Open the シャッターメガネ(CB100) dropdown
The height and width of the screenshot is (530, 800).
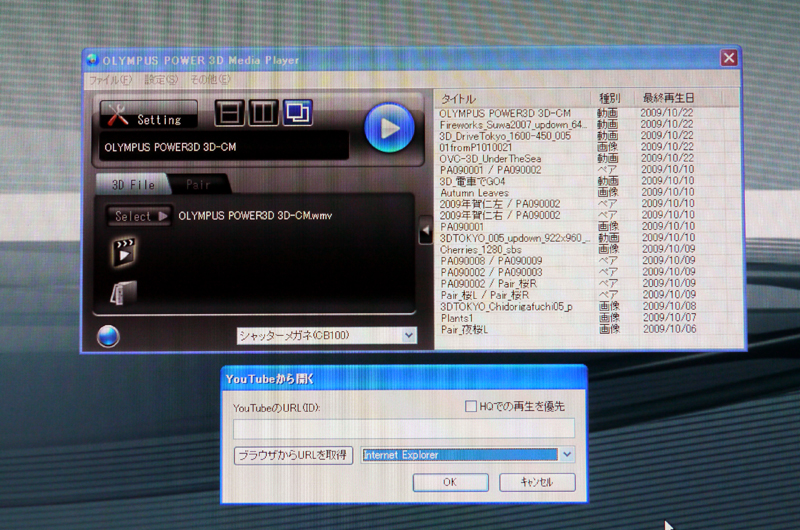(x=327, y=336)
